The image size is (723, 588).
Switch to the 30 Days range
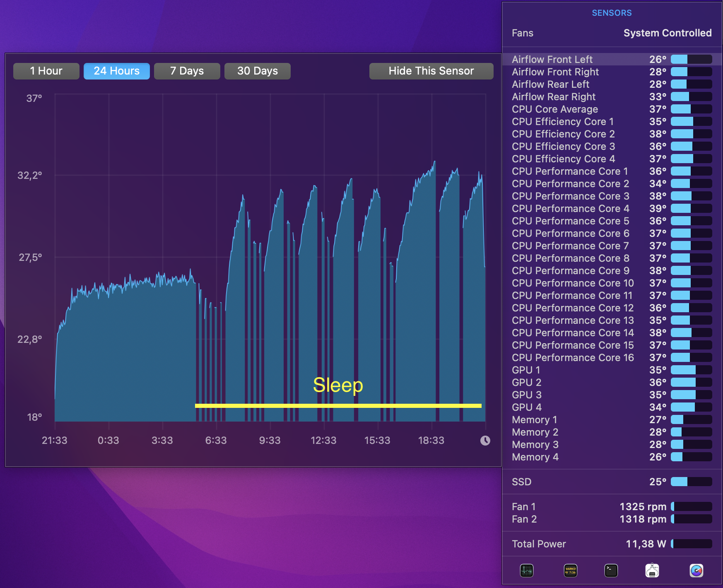pyautogui.click(x=257, y=71)
